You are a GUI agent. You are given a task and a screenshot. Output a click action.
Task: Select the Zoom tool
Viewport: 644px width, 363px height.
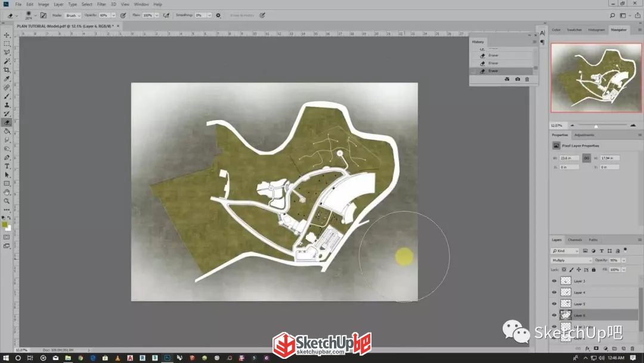pos(7,201)
